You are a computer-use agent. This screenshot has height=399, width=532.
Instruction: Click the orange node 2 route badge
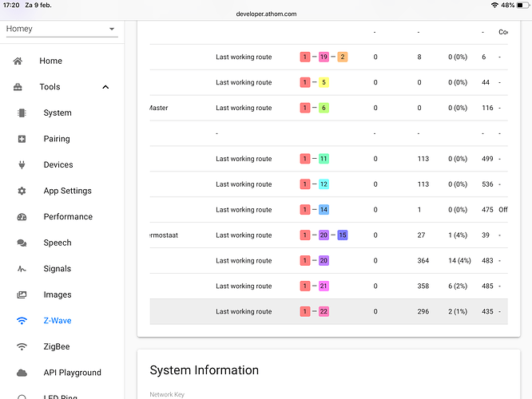tap(343, 57)
